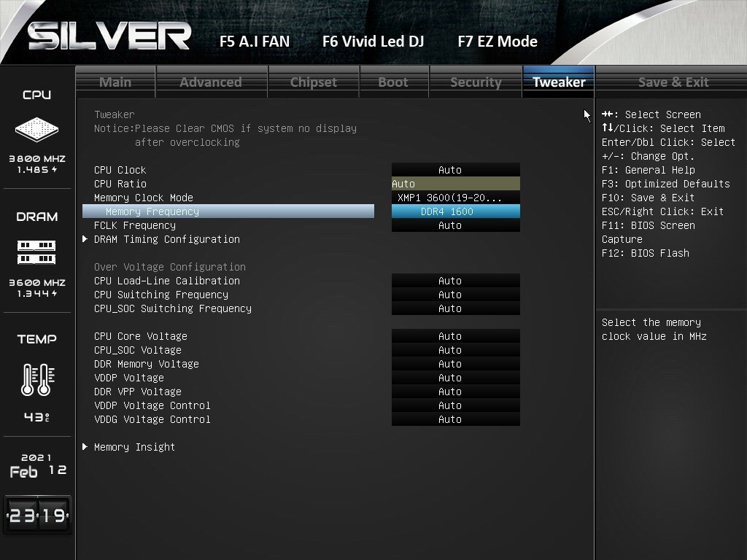Select CPU Core Voltage label
Viewport: 747px width, 560px height.
click(141, 336)
